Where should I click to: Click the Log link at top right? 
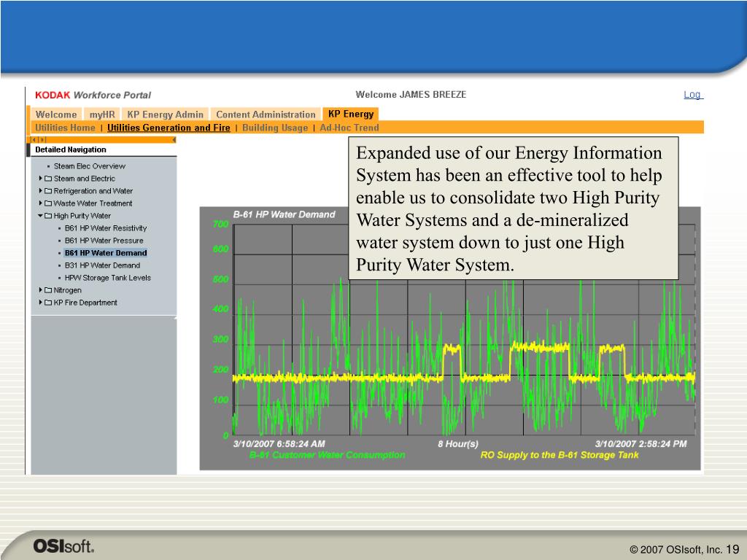(x=693, y=95)
